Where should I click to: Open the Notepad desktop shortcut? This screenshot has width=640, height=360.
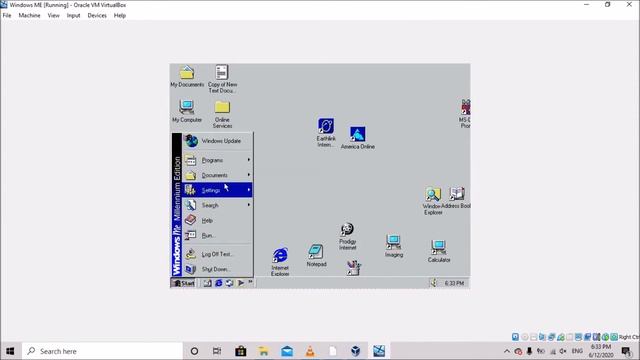coord(316,256)
